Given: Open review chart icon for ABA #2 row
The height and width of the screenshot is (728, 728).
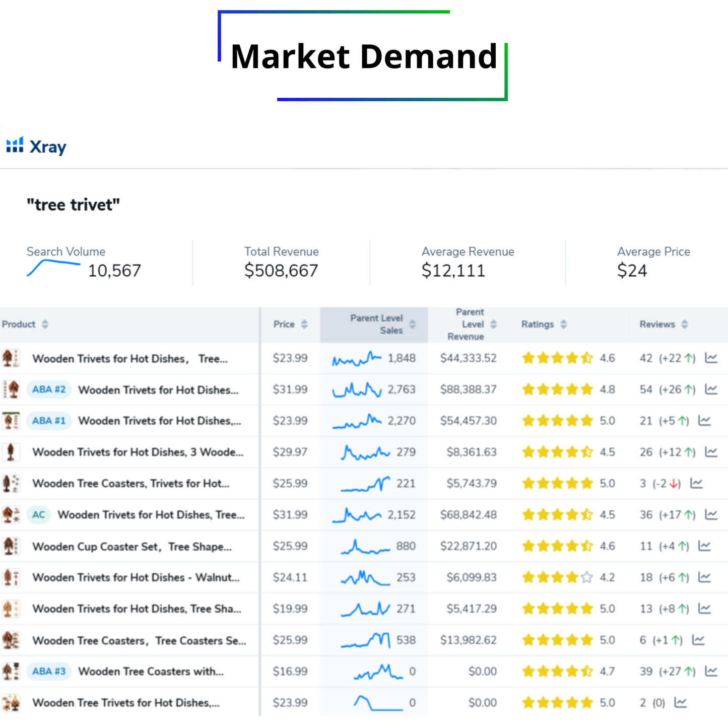Looking at the screenshot, I should click(x=711, y=389).
